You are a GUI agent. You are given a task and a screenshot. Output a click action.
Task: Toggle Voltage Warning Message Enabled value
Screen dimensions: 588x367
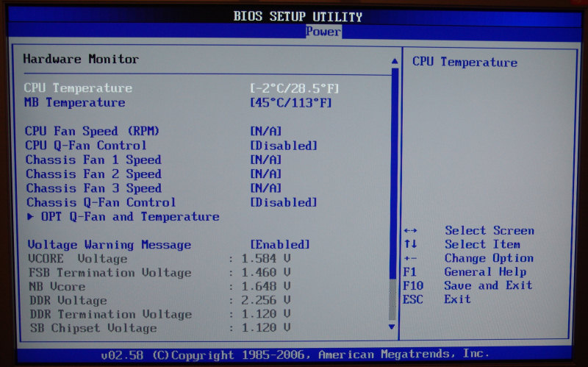point(280,245)
